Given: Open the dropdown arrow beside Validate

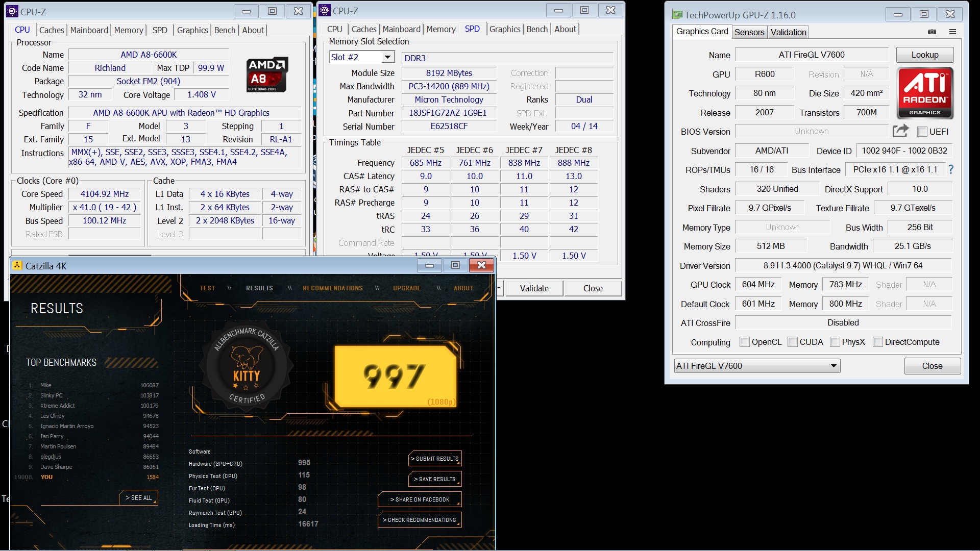Looking at the screenshot, I should (499, 288).
